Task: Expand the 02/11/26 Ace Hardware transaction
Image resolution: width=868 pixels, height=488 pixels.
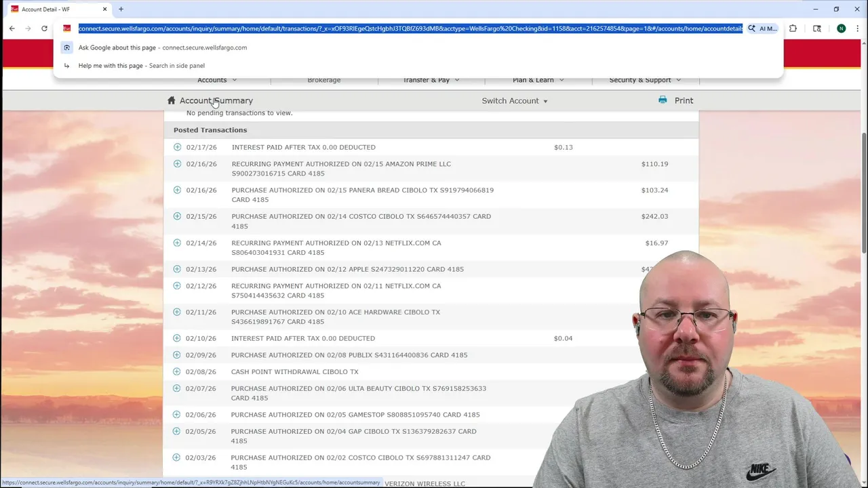Action: point(177,312)
